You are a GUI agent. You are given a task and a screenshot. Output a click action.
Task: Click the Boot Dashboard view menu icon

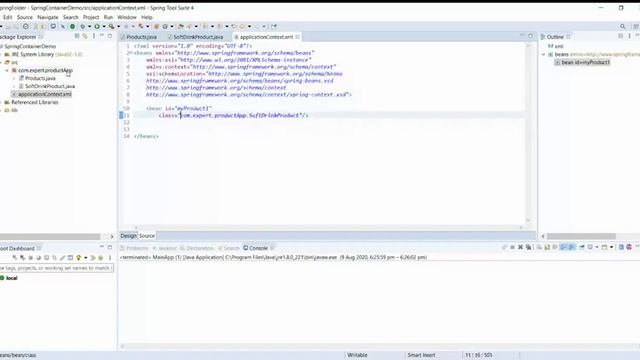tap(110, 258)
